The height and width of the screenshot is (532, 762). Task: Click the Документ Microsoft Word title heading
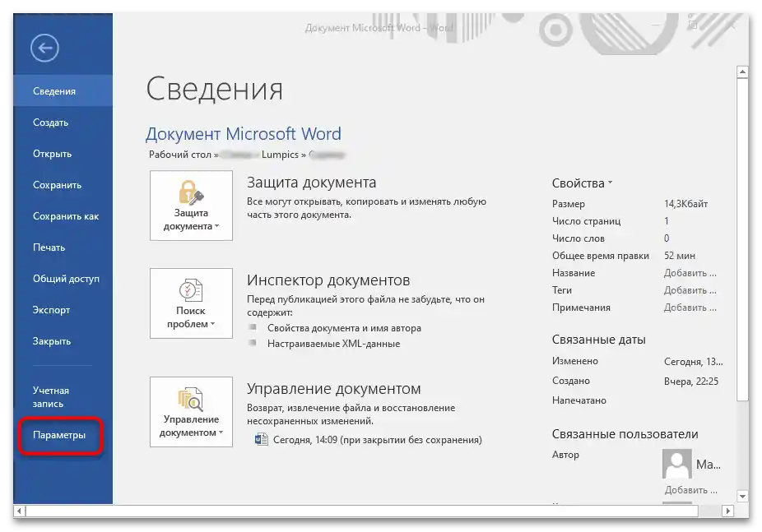coord(244,133)
